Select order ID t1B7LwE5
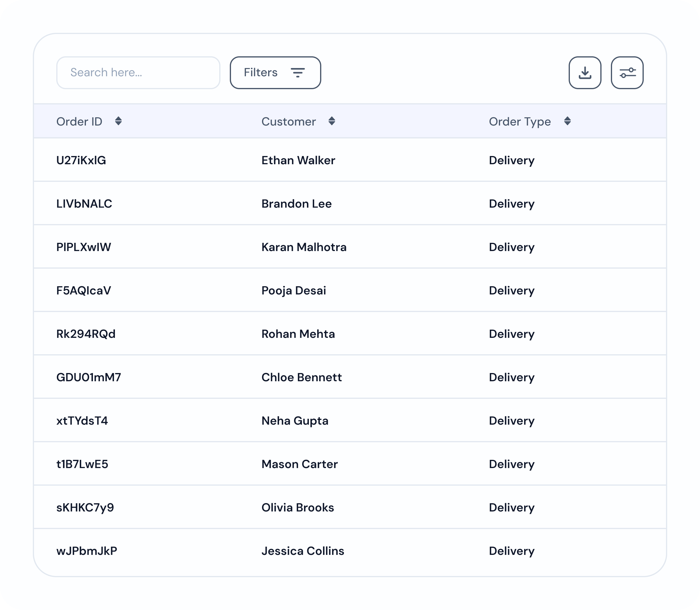 coord(82,464)
